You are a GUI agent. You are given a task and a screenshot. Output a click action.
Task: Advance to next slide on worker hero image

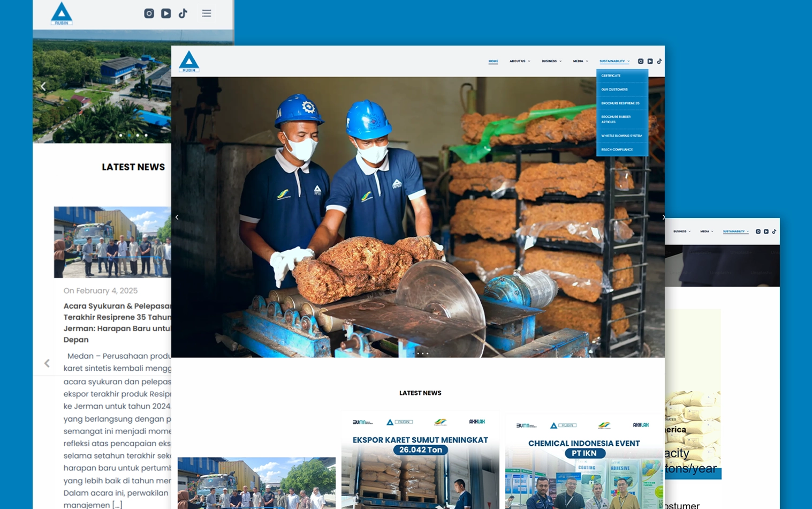pyautogui.click(x=663, y=217)
